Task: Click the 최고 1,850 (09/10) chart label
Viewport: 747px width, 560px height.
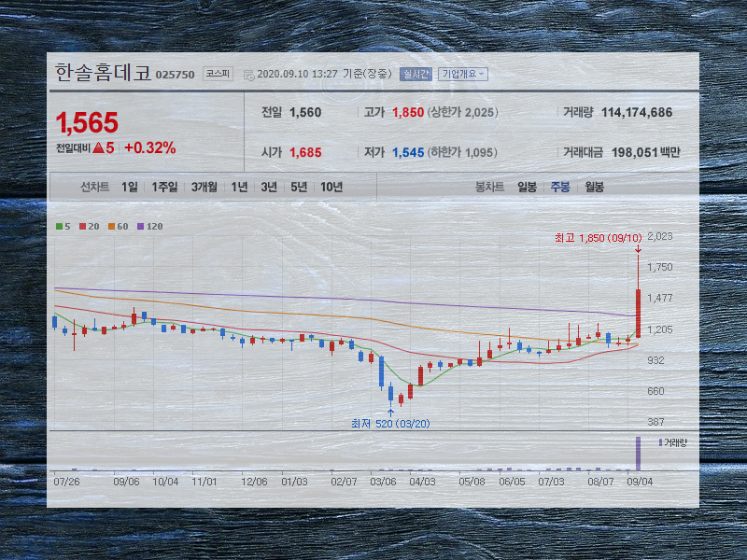Action: coord(599,238)
